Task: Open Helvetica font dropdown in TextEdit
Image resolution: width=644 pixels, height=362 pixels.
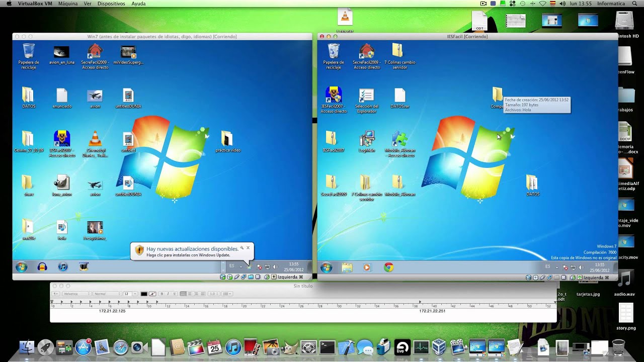Action: click(x=76, y=294)
